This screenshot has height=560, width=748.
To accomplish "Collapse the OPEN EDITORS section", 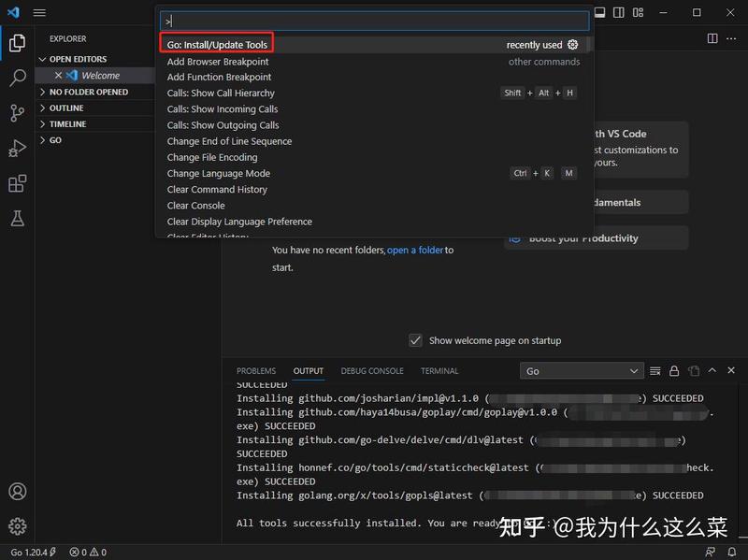I will [95, 59].
